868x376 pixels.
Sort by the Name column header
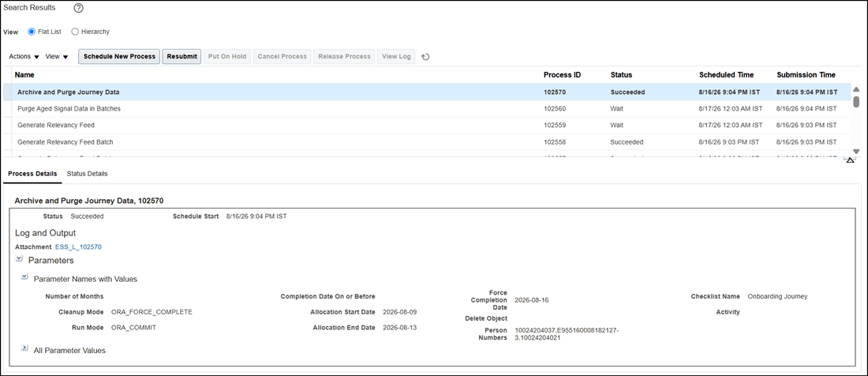[x=24, y=75]
